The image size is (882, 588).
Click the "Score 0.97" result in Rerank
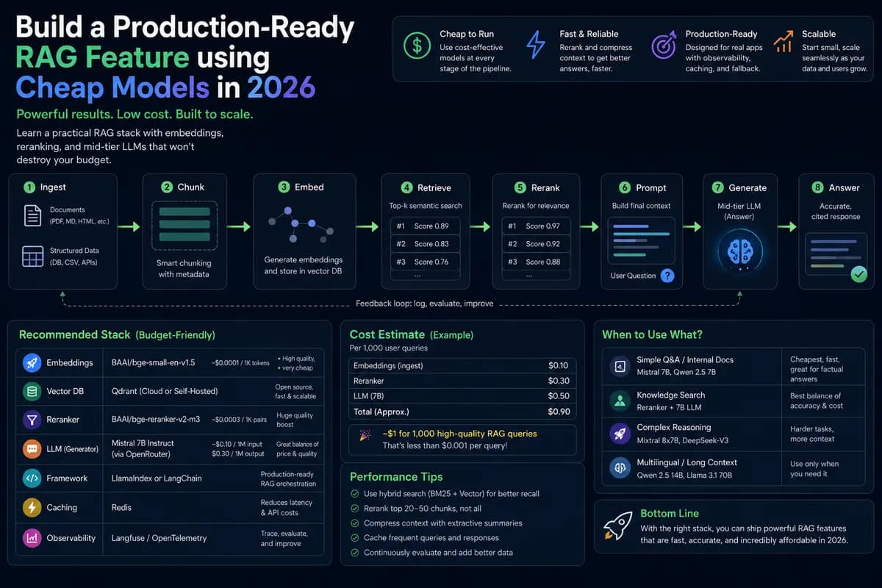click(537, 226)
